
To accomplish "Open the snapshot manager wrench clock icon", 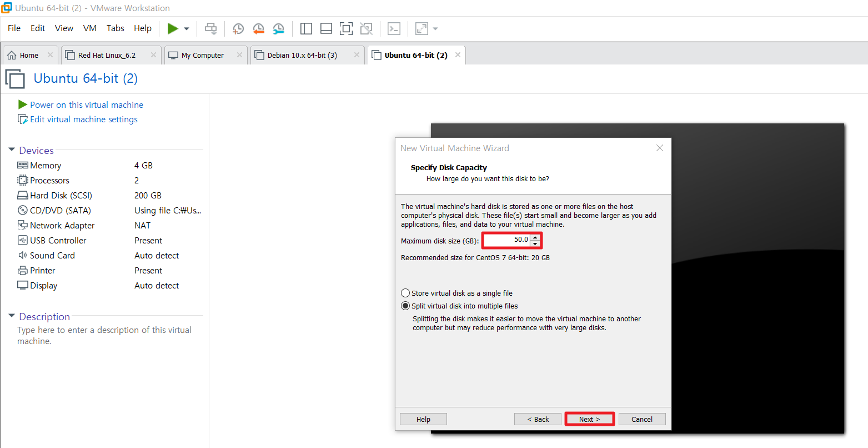I will coord(279,28).
